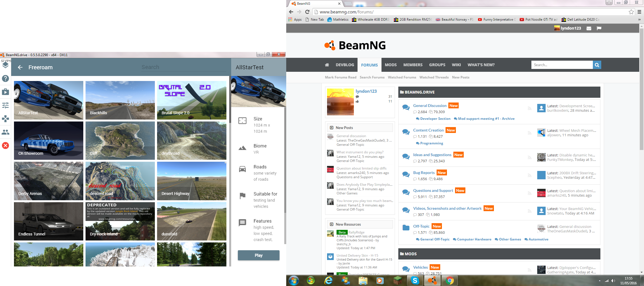The width and height of the screenshot is (644, 286).
Task: Select the Desert Highway map thumbnail
Action: (x=192, y=181)
